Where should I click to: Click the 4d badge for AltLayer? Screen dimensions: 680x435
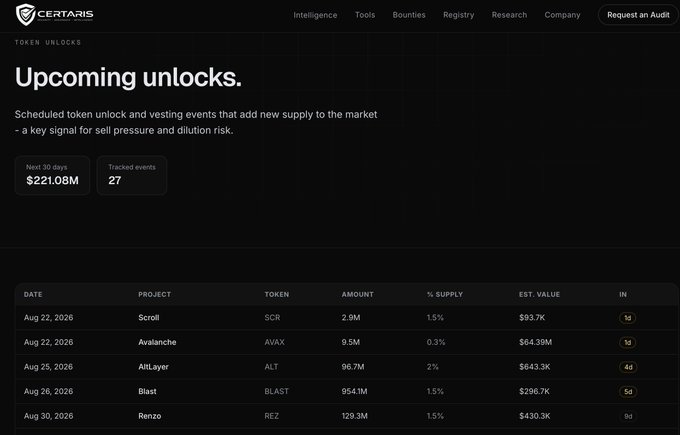pyautogui.click(x=628, y=367)
